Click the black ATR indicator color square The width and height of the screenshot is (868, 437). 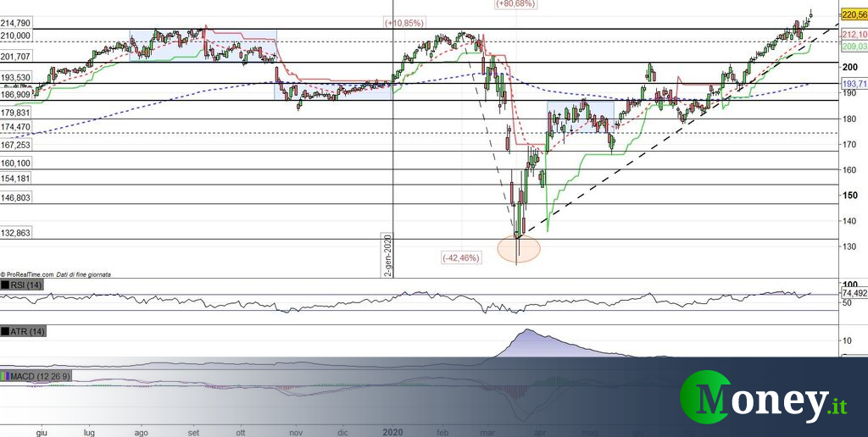coord(6,331)
